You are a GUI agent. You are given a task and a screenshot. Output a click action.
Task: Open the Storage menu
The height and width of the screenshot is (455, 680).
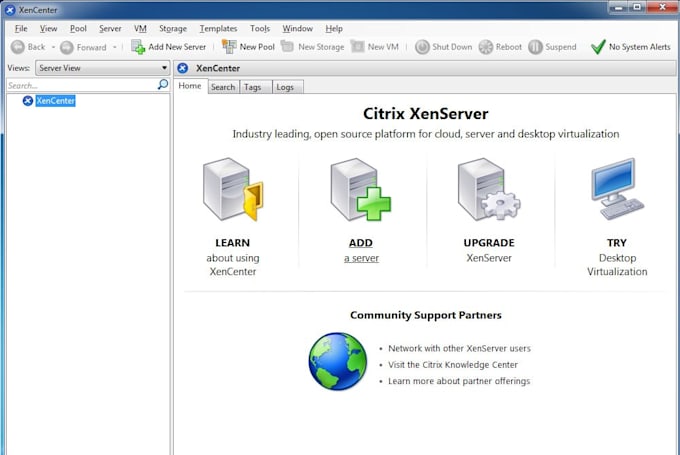pos(173,29)
